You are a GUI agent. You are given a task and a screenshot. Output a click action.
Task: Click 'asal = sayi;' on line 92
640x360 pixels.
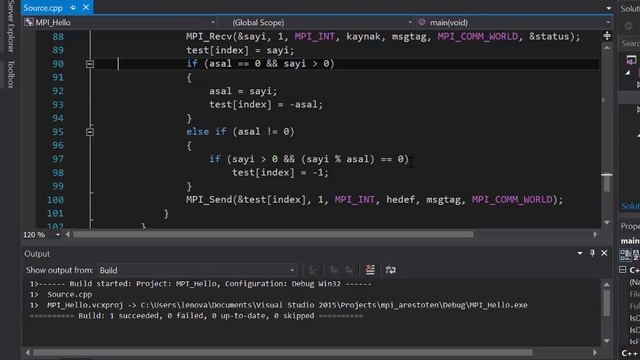(x=243, y=91)
